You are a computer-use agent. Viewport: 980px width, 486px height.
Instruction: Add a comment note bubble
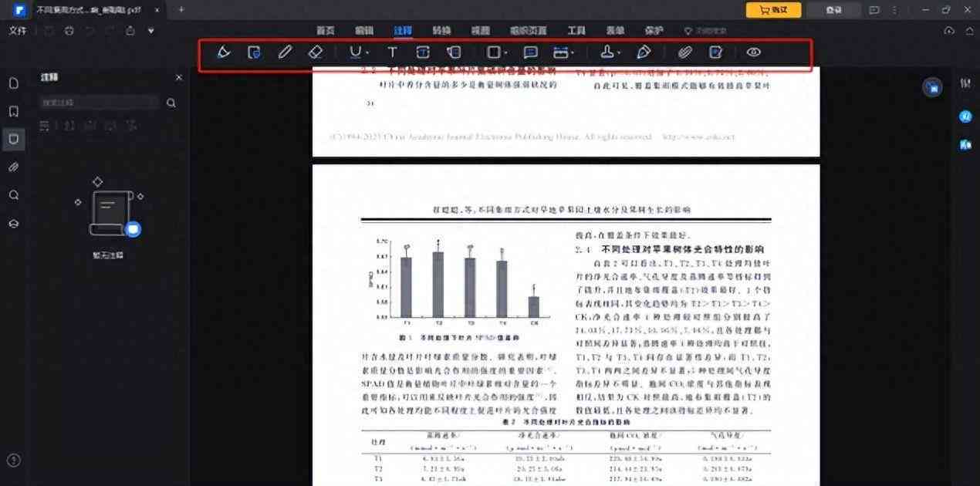pos(530,52)
